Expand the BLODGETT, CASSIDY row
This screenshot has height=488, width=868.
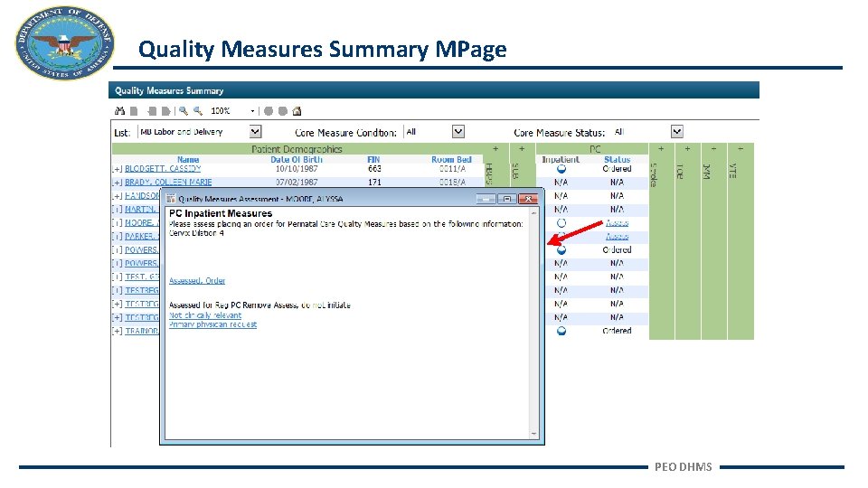click(x=117, y=169)
